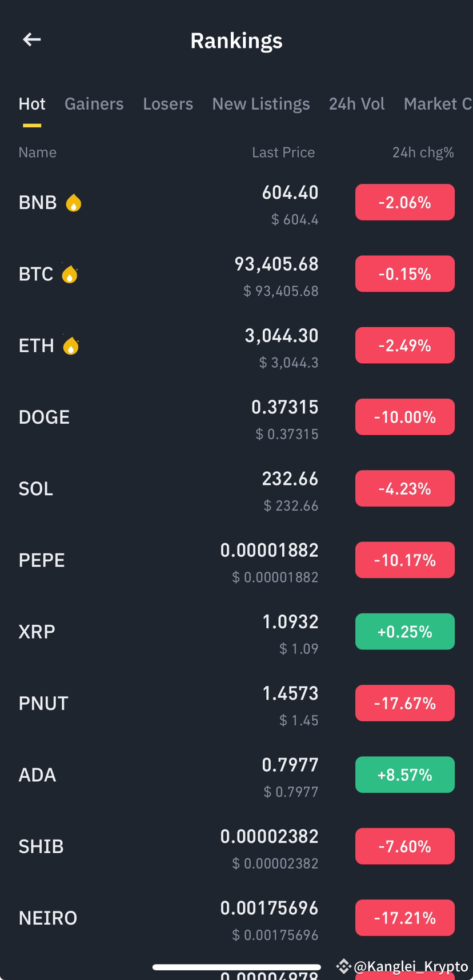
Task: Switch to the Gainers tab
Action: [94, 104]
